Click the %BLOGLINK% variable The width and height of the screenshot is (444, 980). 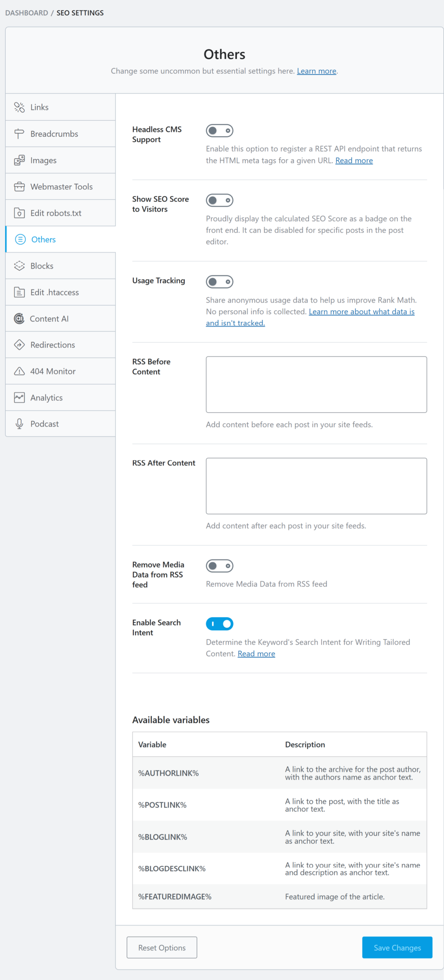pyautogui.click(x=163, y=837)
